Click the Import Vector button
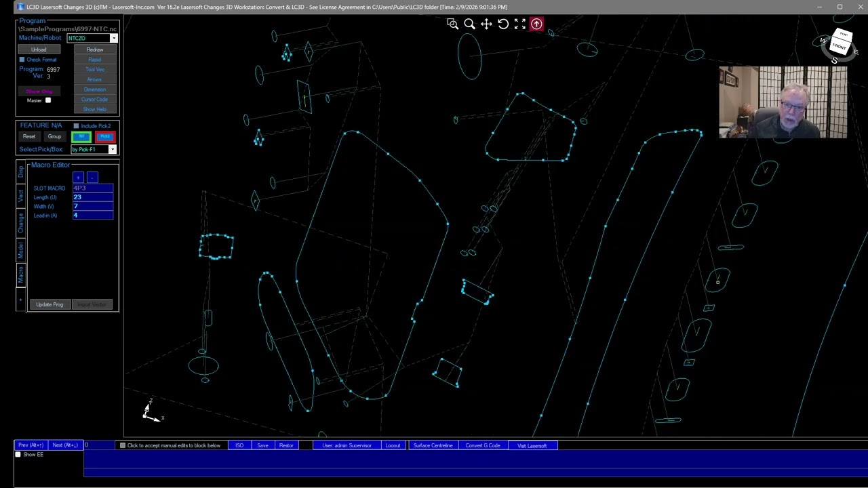The width and height of the screenshot is (868, 488). (92, 304)
